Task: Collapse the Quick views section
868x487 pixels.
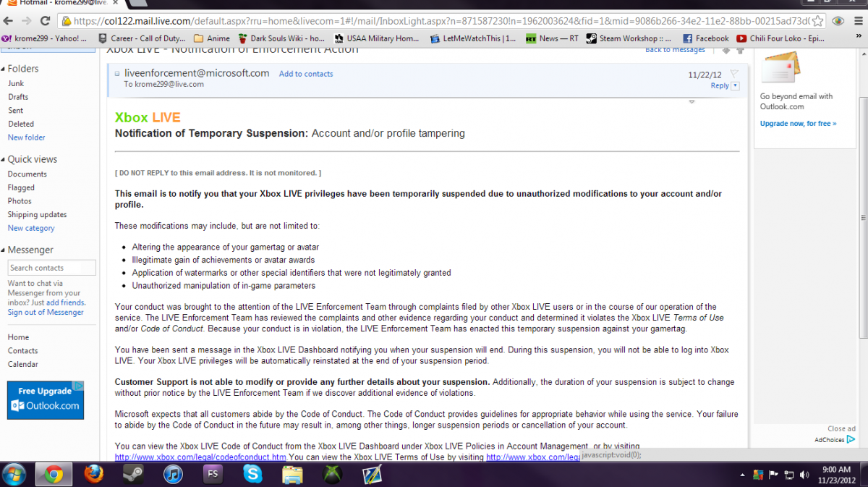Action: tap(4, 159)
